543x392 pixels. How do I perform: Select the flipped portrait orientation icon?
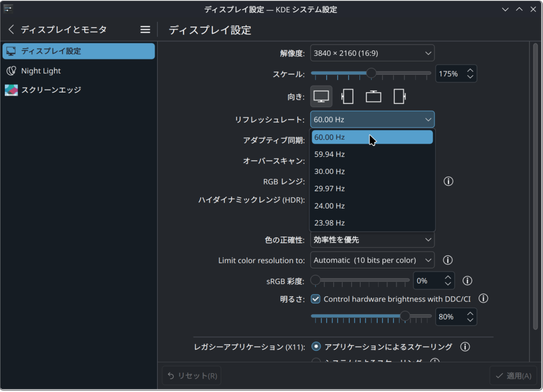coord(399,96)
